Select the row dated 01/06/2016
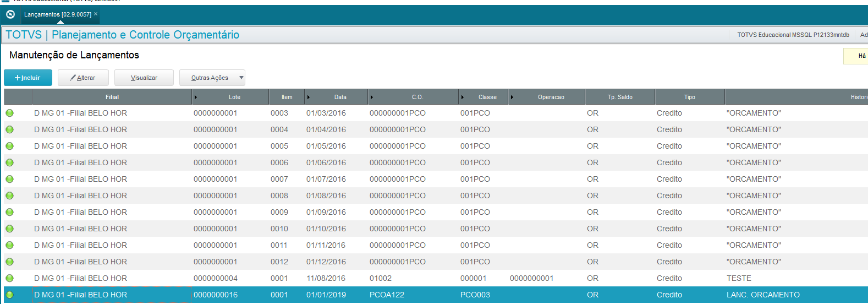 [436, 162]
